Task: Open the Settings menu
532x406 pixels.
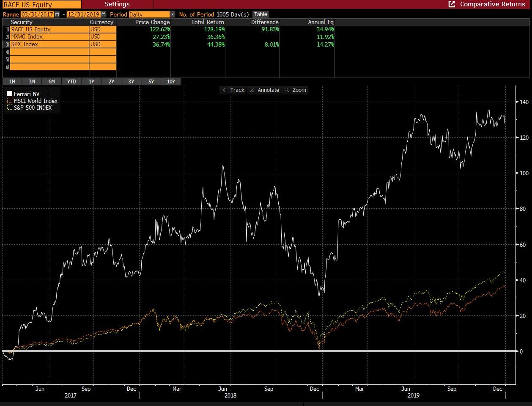Action: coord(117,4)
